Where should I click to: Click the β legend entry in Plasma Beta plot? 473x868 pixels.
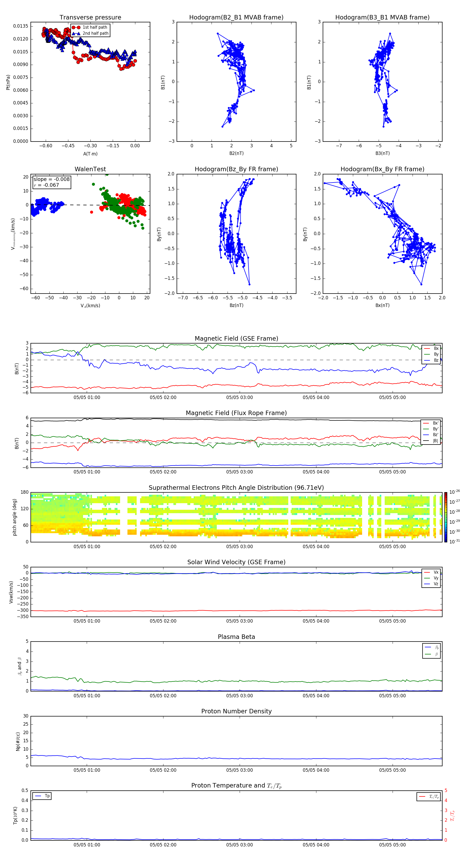431,654
